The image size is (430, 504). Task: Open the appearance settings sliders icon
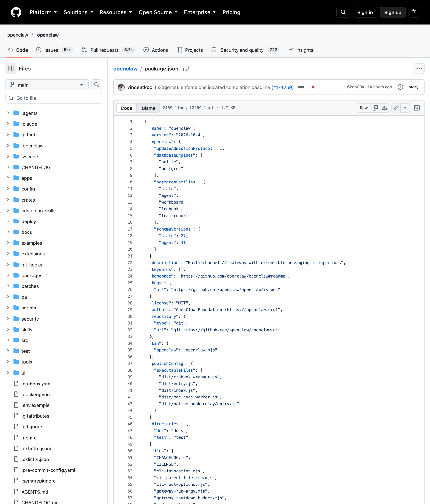point(413,12)
